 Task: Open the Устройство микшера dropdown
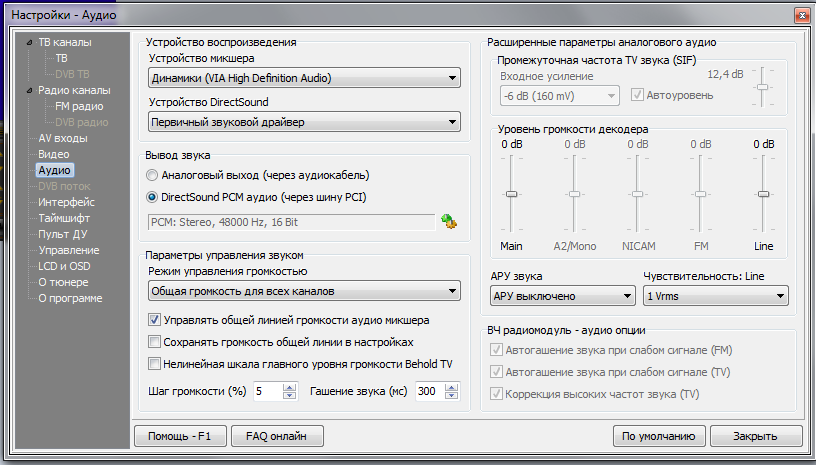pos(304,78)
